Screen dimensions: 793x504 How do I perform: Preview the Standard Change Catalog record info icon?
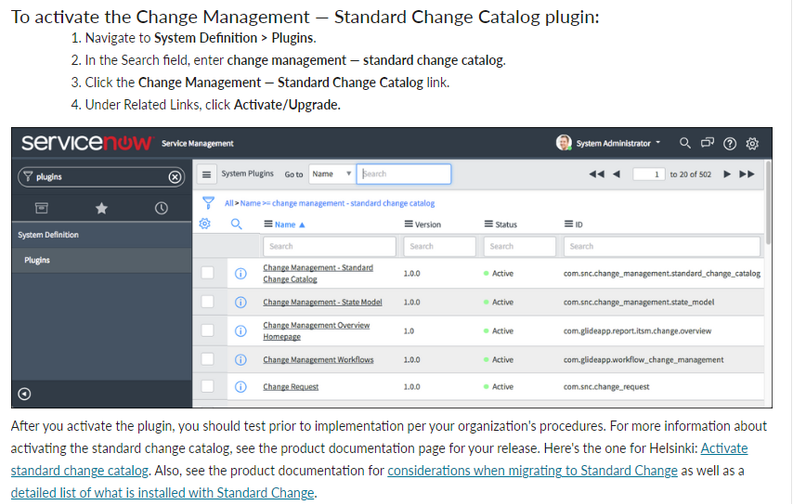[241, 273]
